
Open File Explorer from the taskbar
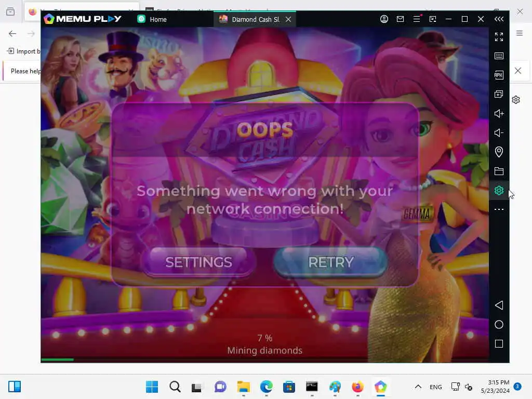pos(243,387)
